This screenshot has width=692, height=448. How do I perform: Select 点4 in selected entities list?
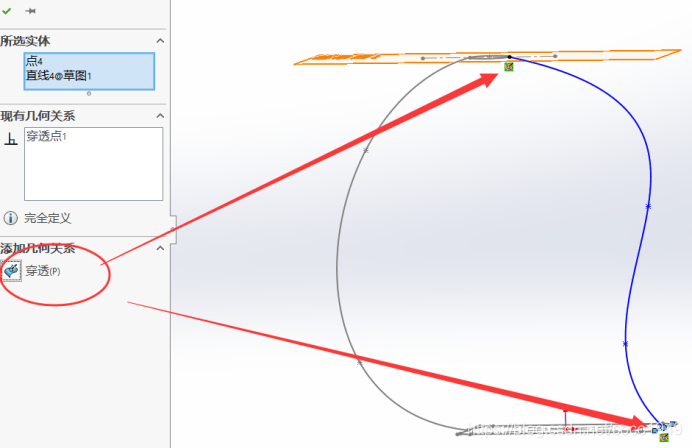pyautogui.click(x=34, y=61)
